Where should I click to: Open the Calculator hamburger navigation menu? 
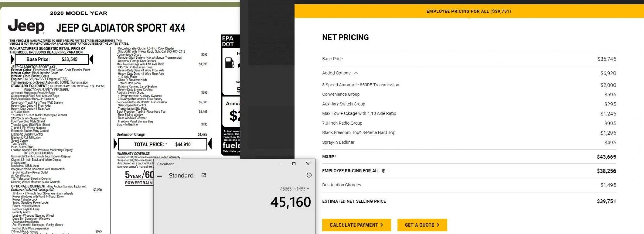160,175
